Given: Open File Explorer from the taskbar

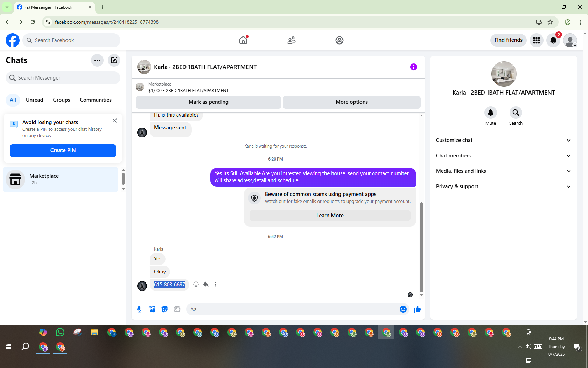Looking at the screenshot, I should [x=94, y=332].
